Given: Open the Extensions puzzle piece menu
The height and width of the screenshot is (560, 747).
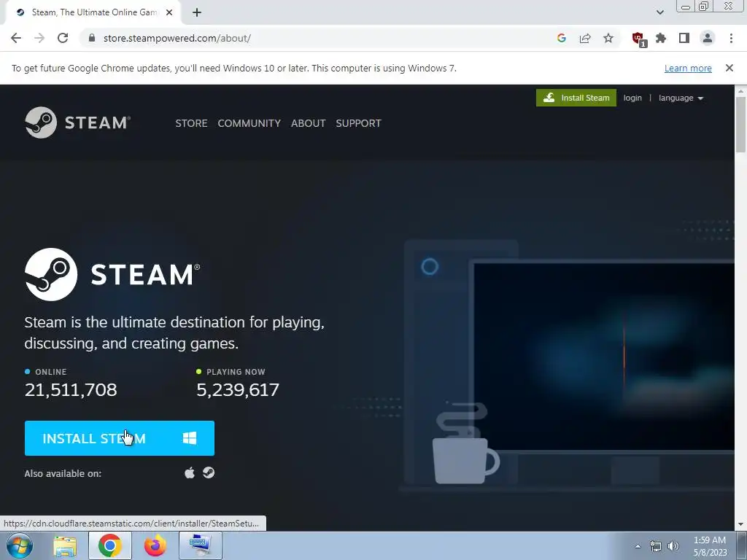Looking at the screenshot, I should (661, 38).
